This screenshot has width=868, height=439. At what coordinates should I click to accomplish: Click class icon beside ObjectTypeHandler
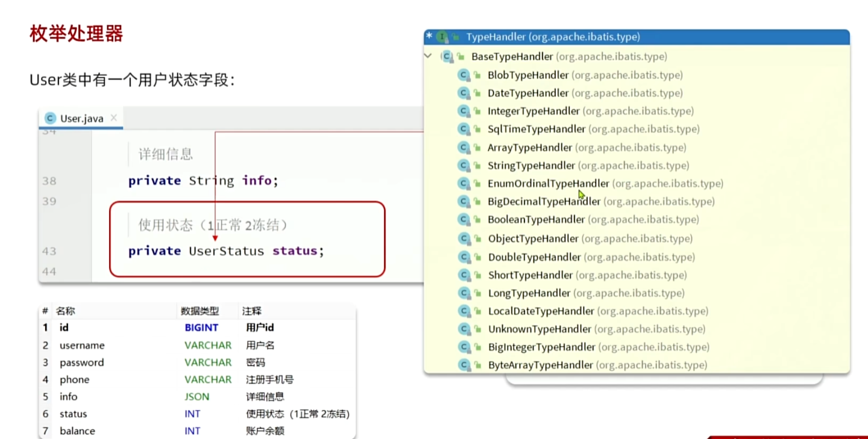(464, 239)
